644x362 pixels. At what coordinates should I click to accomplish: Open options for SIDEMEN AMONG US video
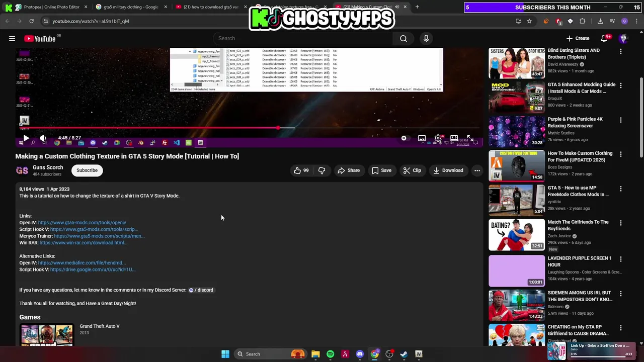(621, 294)
